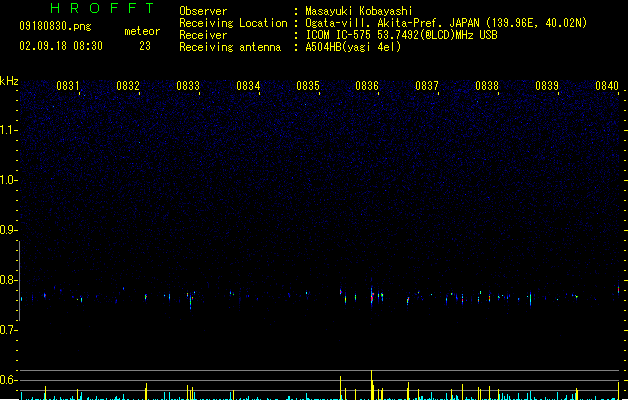Click the antenna value A504HB(yagi 4el)
Screen dimensions: 629x400
[x=353, y=47]
